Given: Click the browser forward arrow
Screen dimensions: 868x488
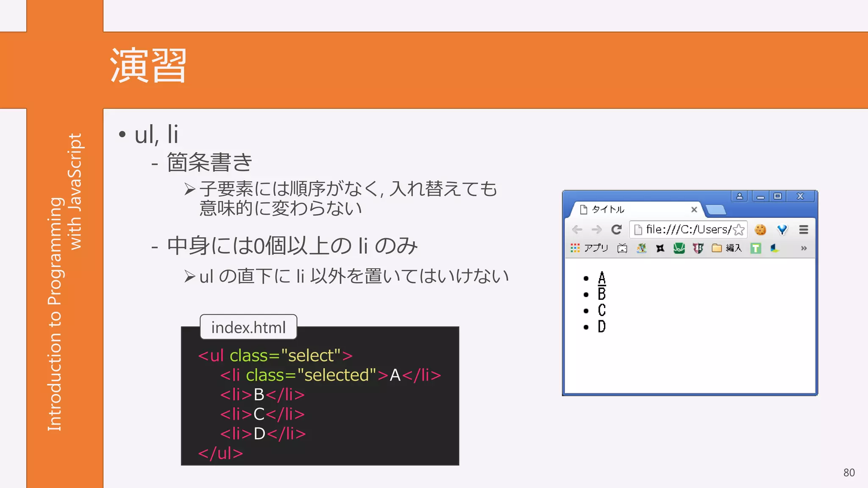Looking at the screenshot, I should click(596, 230).
